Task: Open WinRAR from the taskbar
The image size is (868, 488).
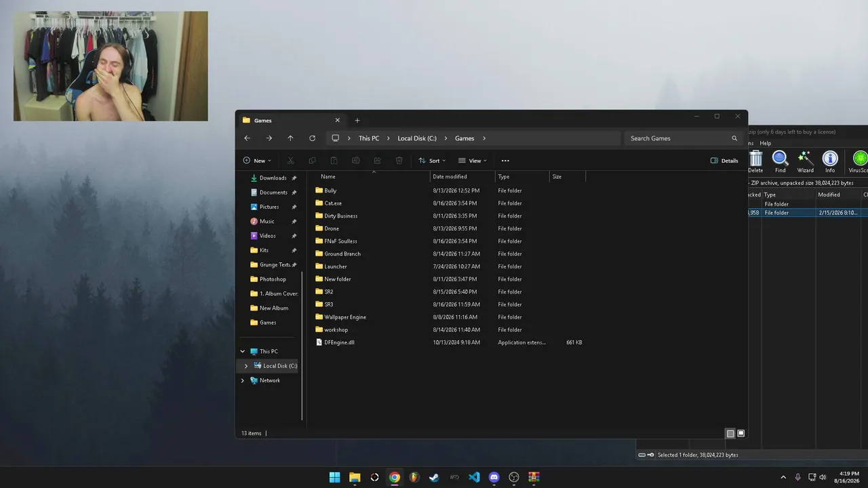Action: (534, 477)
